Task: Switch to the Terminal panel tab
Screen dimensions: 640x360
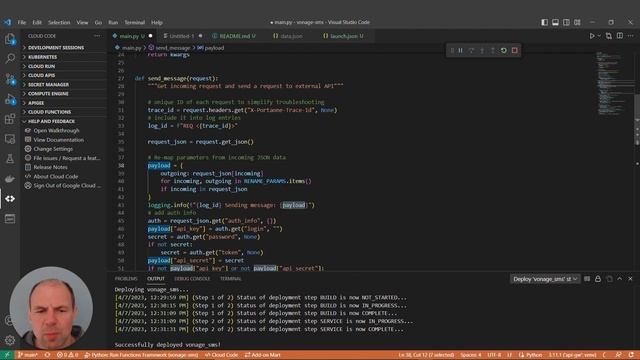Action: [231, 279]
